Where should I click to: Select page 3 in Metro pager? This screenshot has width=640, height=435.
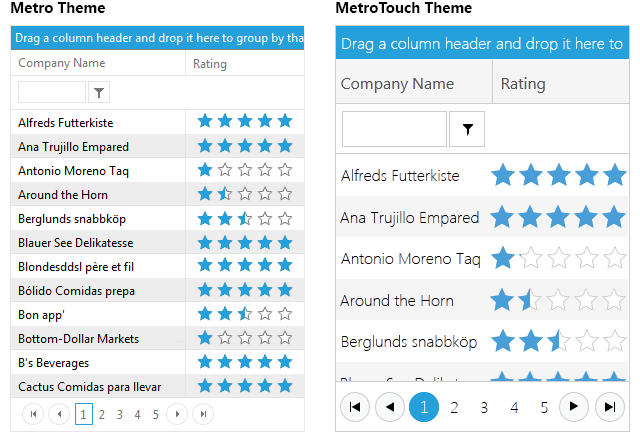120,415
